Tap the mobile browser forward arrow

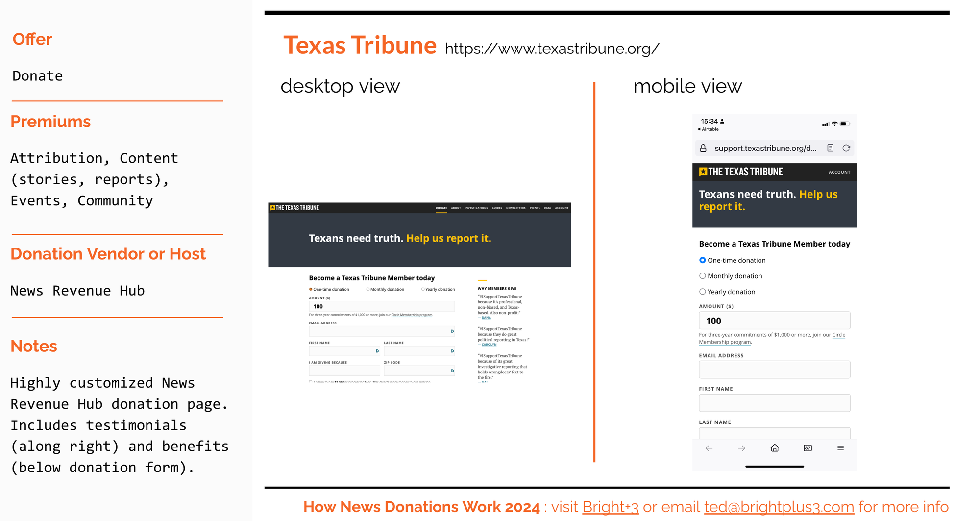742,448
